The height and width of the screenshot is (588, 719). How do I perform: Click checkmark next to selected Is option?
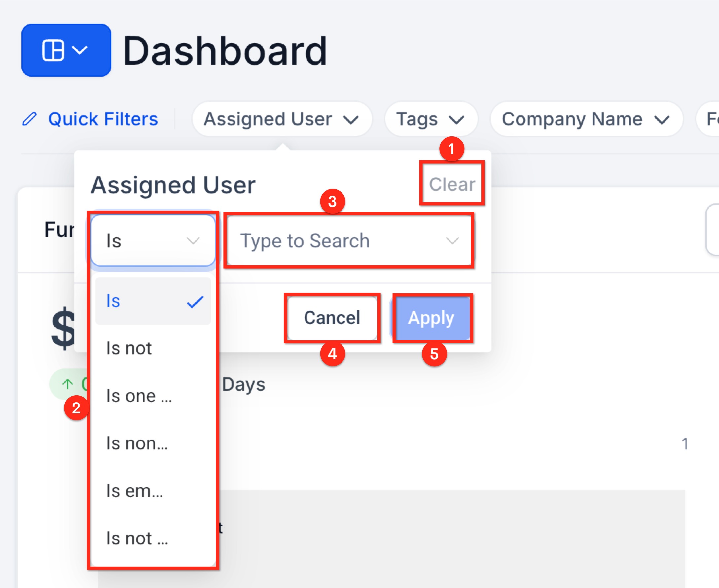click(x=195, y=302)
